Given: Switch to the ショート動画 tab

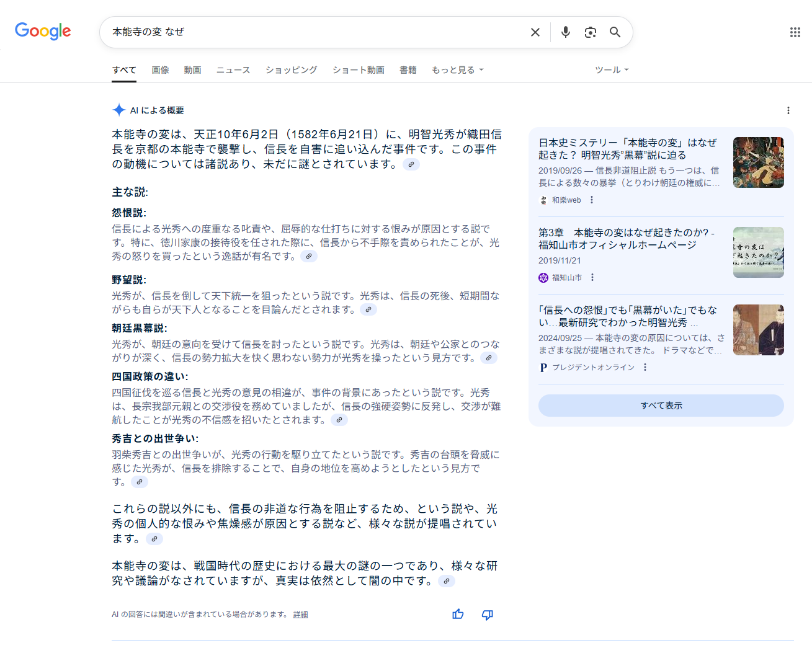Looking at the screenshot, I should coord(359,70).
